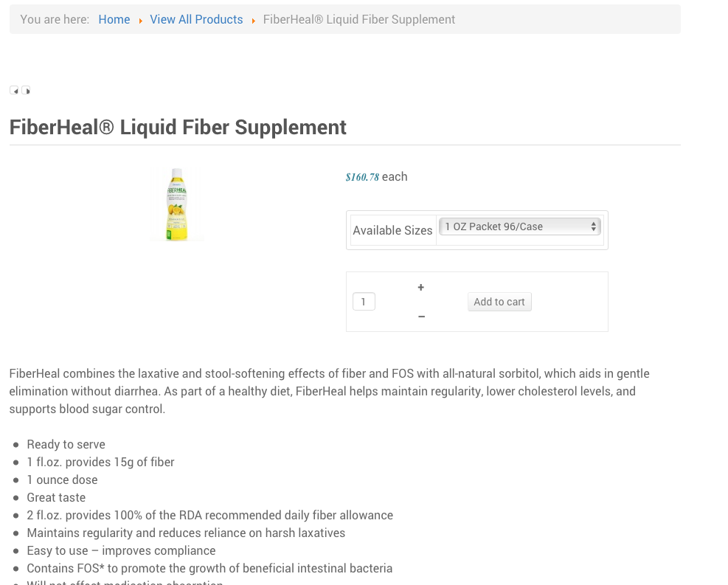
Task: Go to the previous product arrow icon
Action: (x=14, y=91)
